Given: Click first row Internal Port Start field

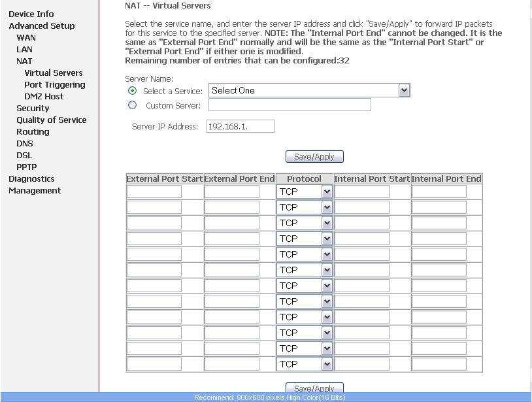Looking at the screenshot, I should [362, 192].
